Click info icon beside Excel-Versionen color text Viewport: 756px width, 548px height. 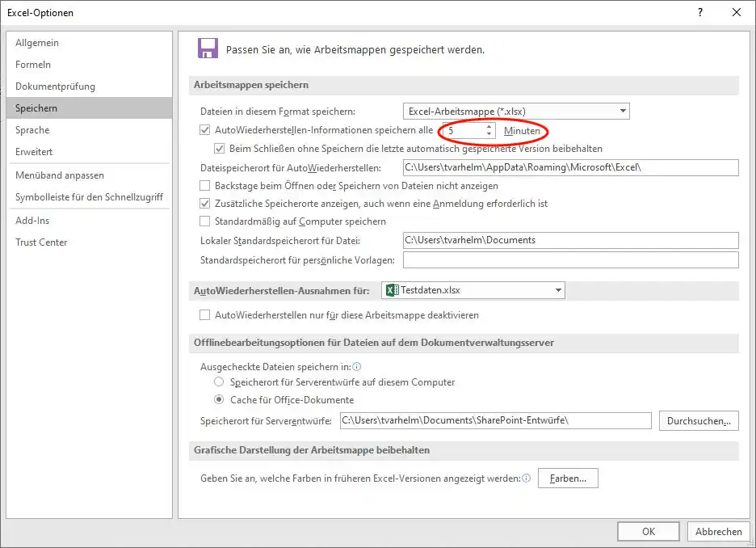526,478
